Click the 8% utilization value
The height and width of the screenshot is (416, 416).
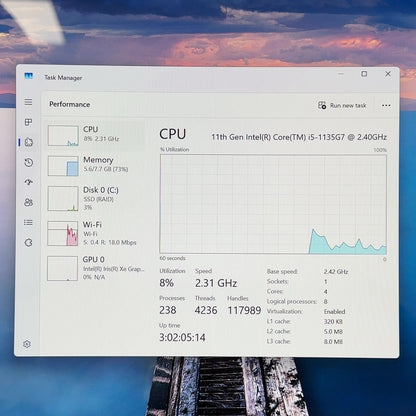(x=166, y=283)
